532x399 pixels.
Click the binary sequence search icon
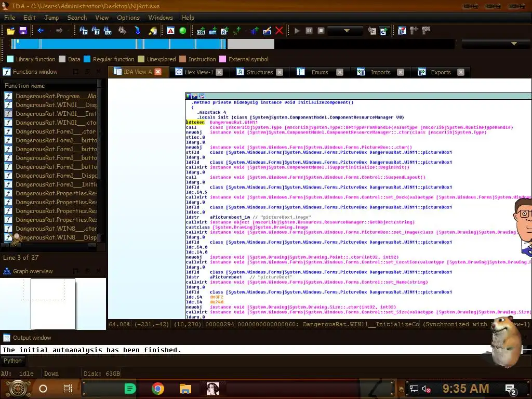[x=108, y=31]
